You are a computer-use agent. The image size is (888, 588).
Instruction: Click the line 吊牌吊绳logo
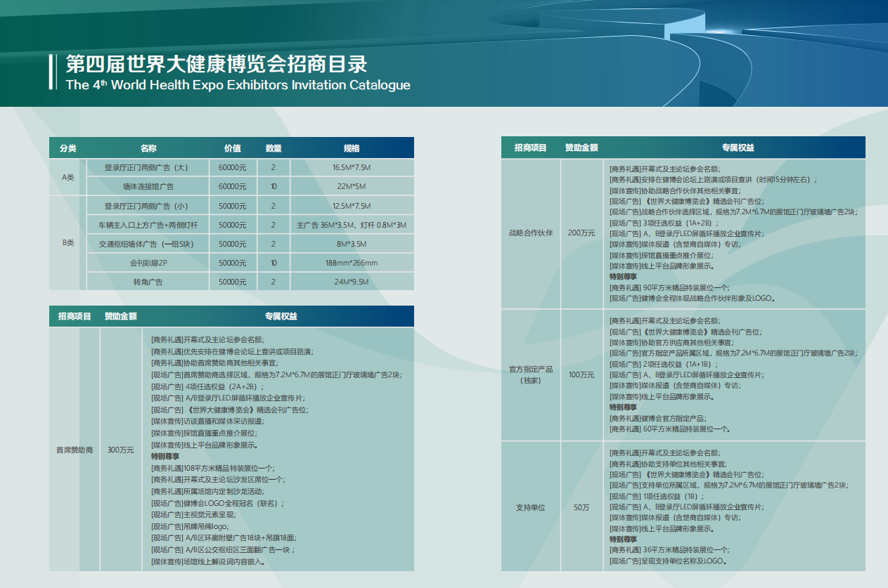click(x=190, y=526)
